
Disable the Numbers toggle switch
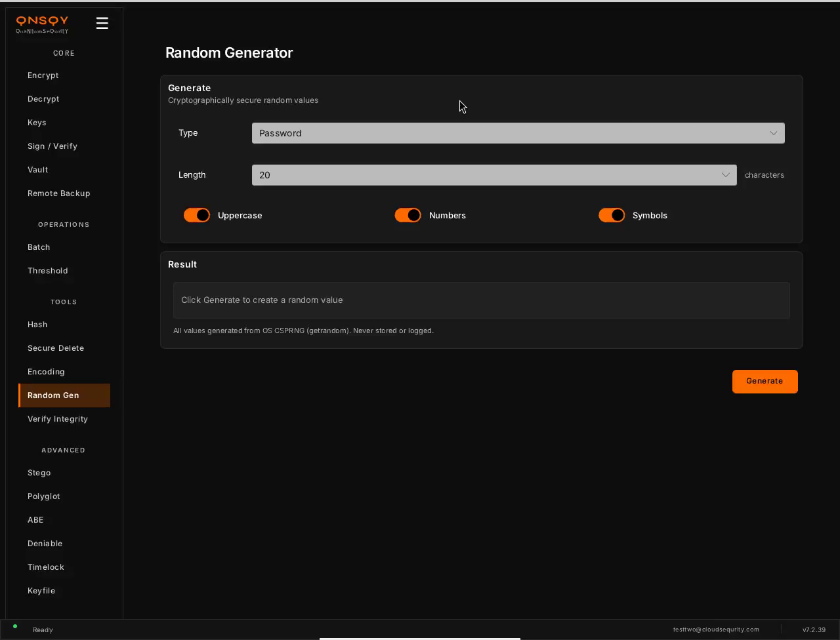tap(408, 215)
